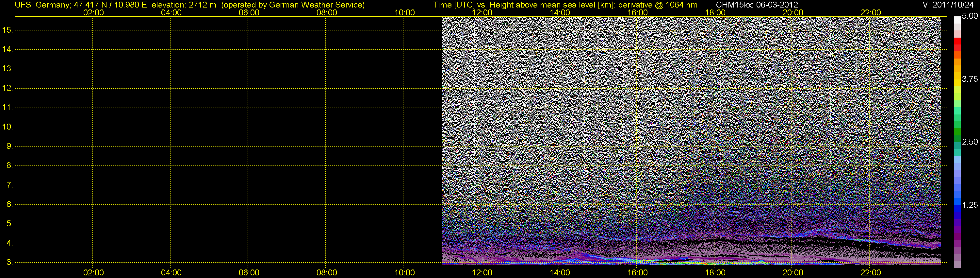The height and width of the screenshot is (278, 980).
Task: Click the height axis label '10.'
Action: (8, 127)
